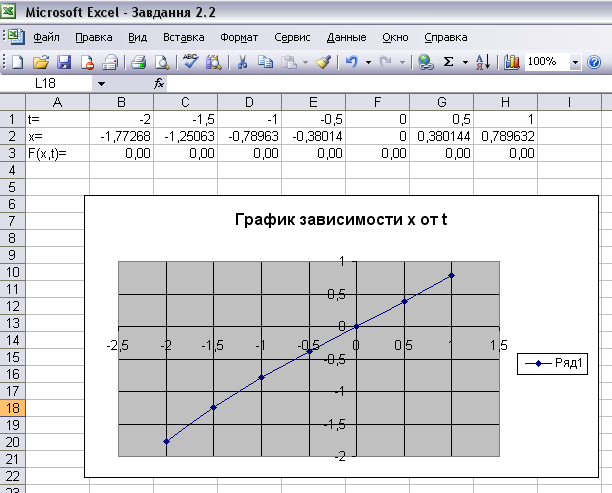Click the Excel title bar icon
612x493 pixels.
[x=8, y=11]
